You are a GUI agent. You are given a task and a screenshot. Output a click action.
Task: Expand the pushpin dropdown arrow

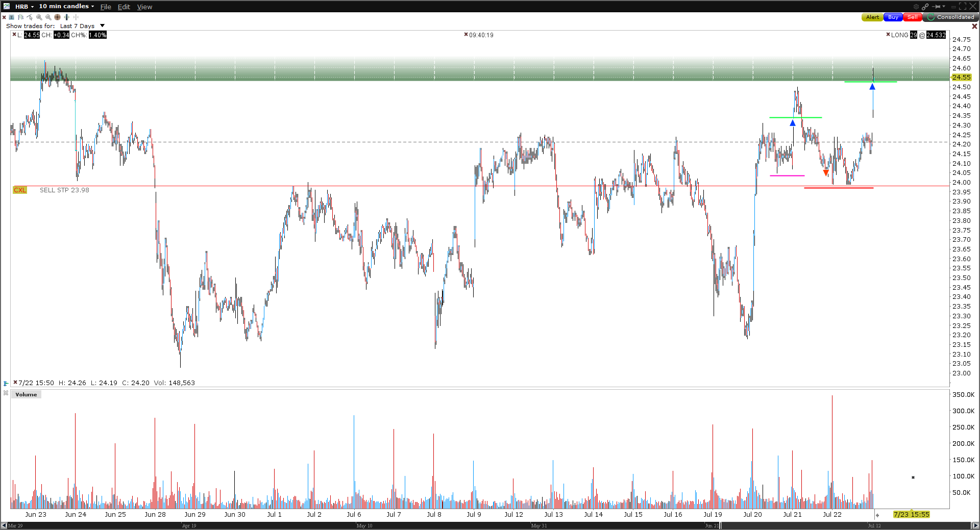[x=944, y=7]
